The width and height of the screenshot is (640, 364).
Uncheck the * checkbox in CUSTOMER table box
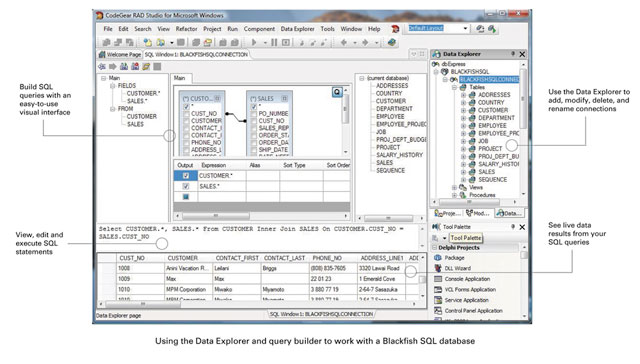[186, 107]
